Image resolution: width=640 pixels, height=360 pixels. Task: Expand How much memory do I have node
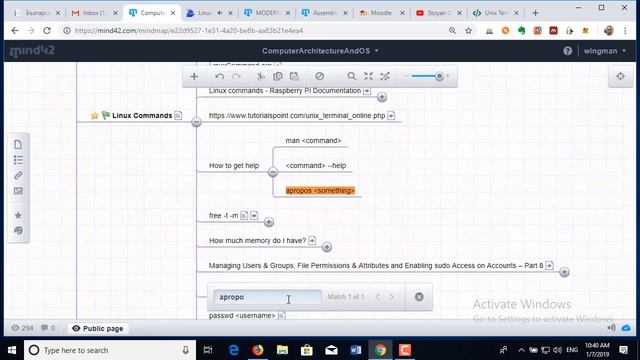point(327,247)
